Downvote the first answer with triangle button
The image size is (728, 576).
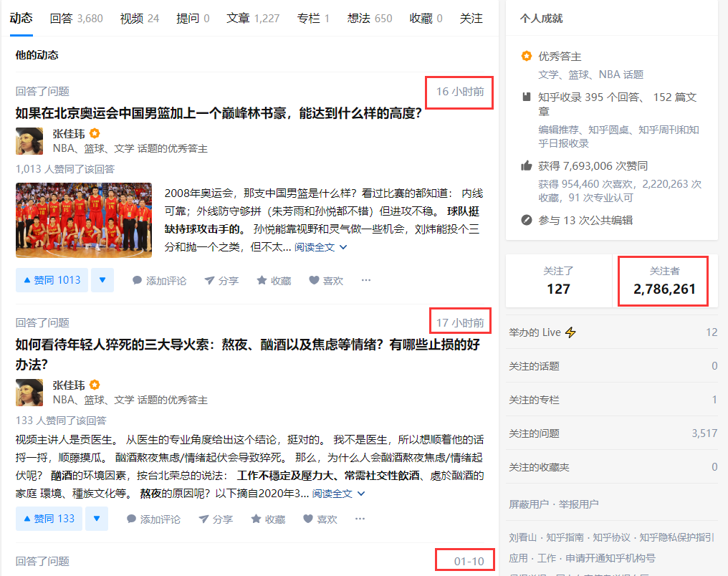(102, 280)
